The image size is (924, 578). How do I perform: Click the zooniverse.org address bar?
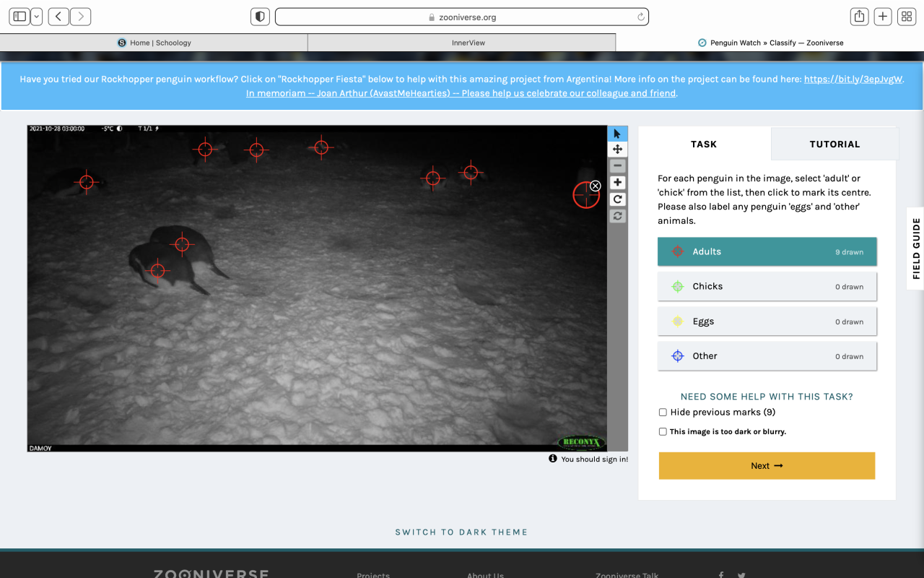coord(462,17)
